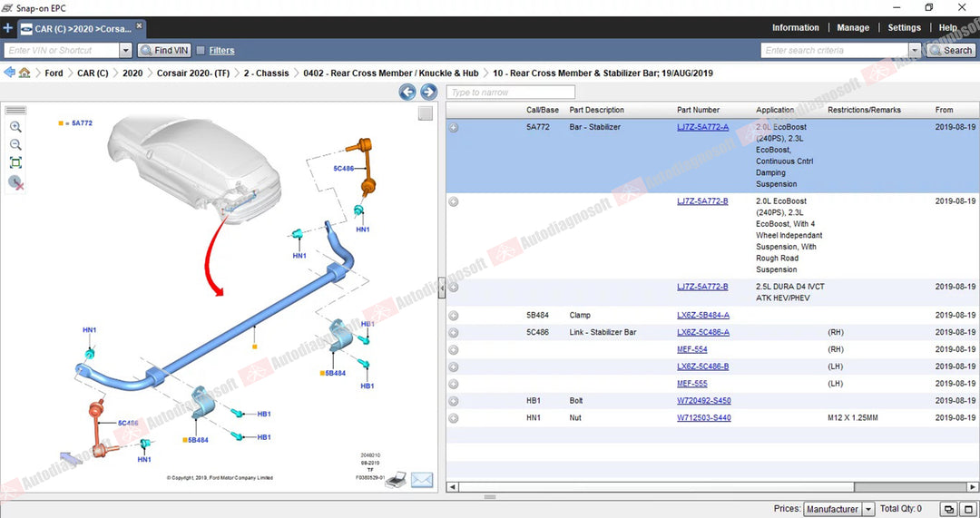This screenshot has width=980, height=518.
Task: Toggle the diagram corner square button
Action: 426,113
